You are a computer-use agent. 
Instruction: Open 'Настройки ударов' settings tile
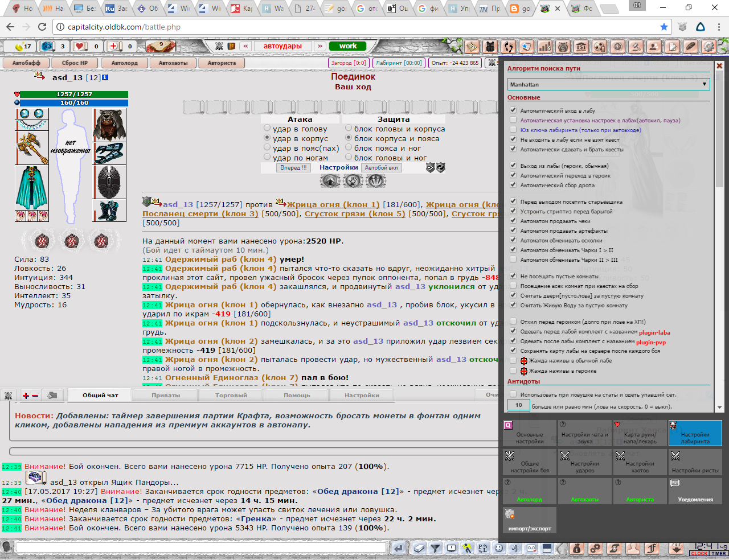point(584,462)
